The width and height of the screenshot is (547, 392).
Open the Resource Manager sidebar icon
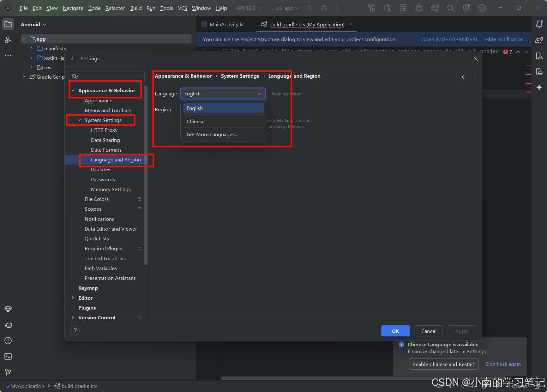(8, 40)
